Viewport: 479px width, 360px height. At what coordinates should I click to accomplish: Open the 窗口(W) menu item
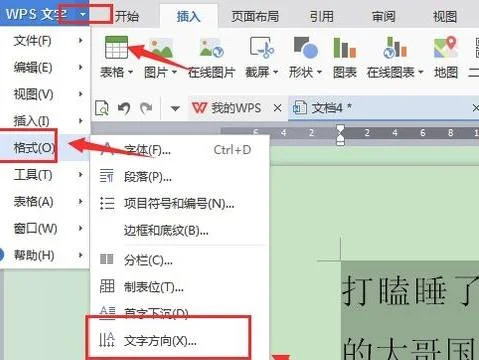pos(45,228)
